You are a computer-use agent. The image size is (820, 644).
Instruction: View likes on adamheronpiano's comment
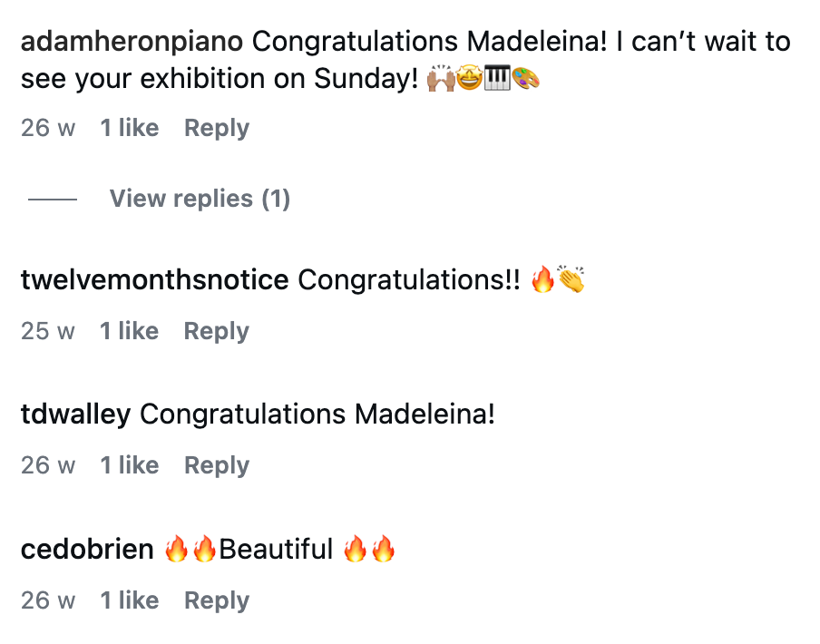point(129,128)
